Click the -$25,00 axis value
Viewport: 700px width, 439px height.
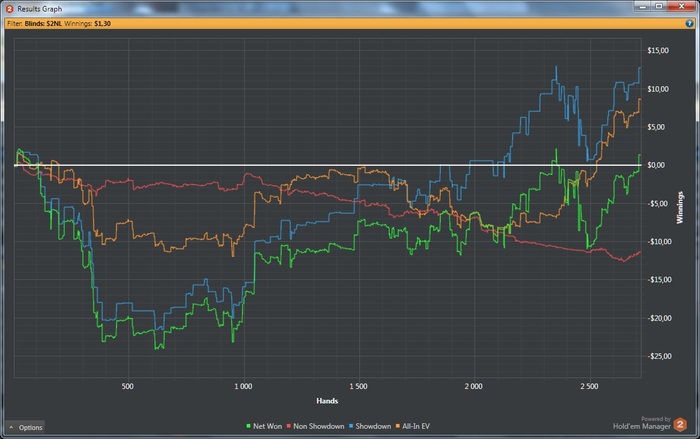659,356
